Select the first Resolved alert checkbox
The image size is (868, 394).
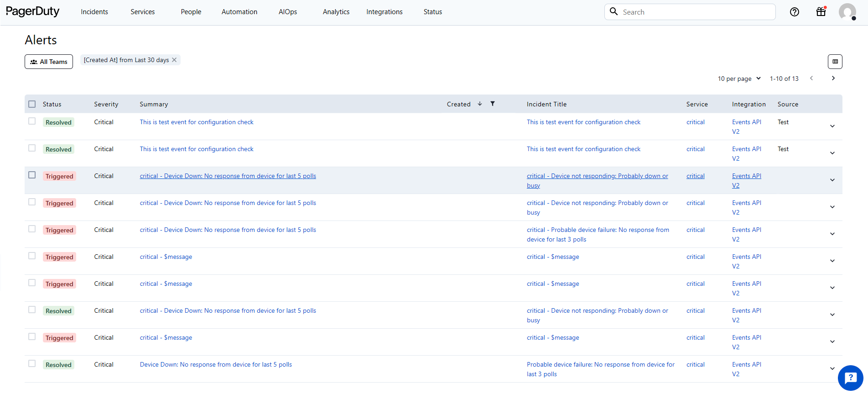point(32,121)
